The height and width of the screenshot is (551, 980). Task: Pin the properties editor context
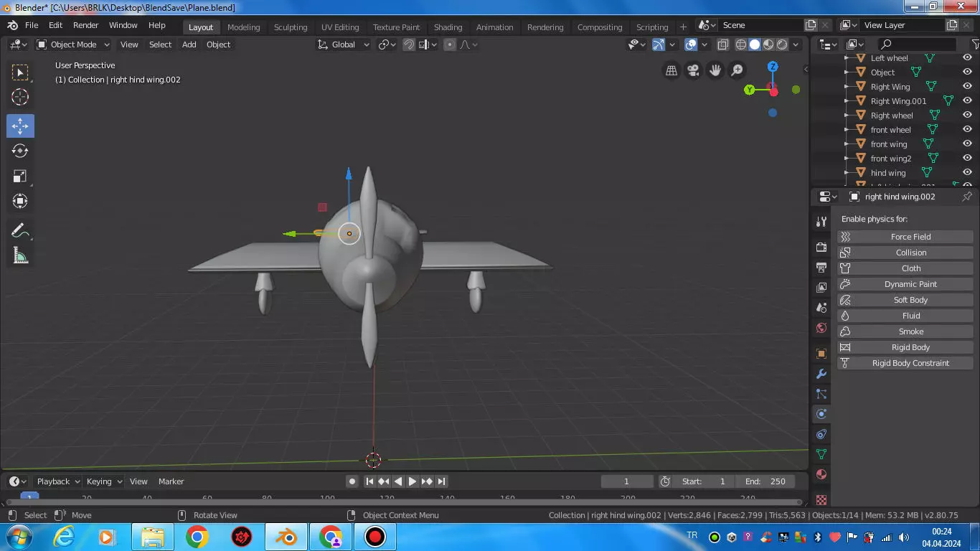click(967, 197)
